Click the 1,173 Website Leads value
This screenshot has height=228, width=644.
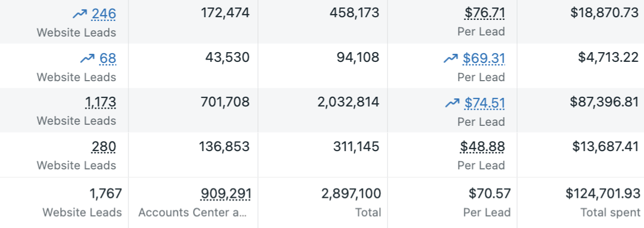(x=101, y=102)
